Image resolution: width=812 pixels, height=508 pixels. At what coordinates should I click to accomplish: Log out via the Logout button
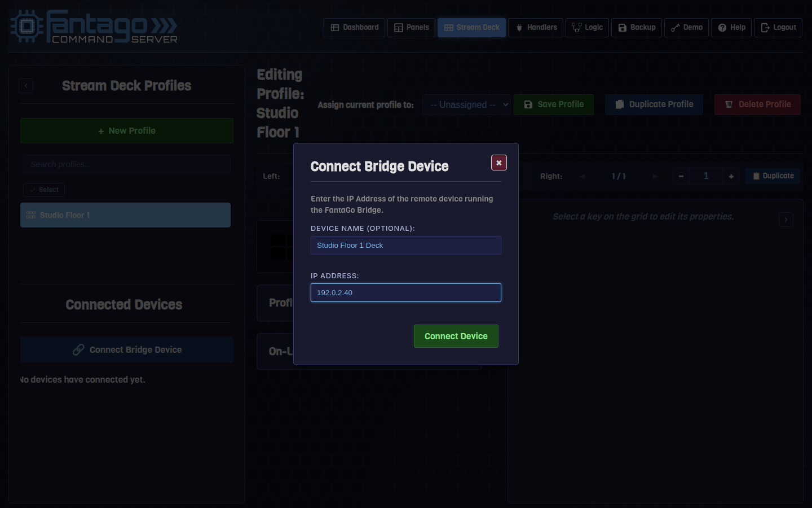[778, 28]
